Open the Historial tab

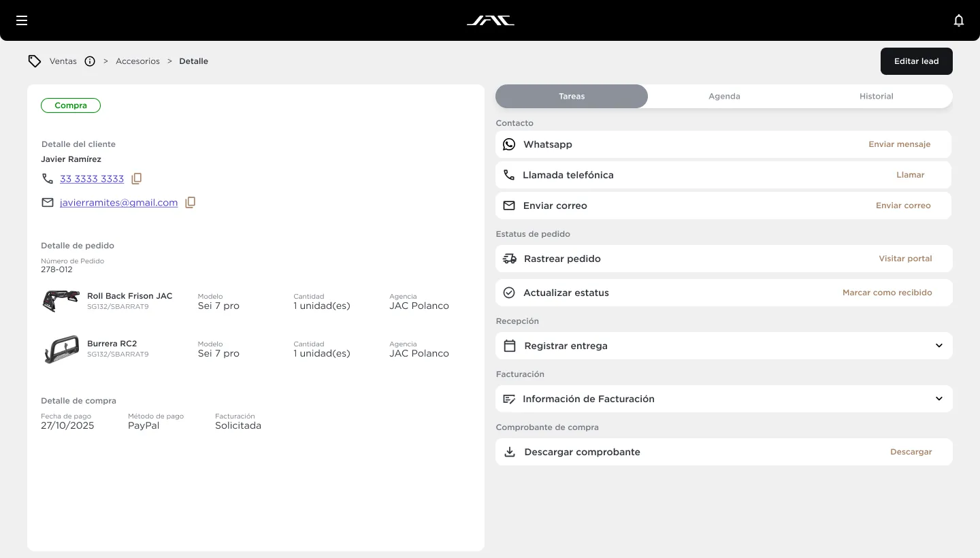click(877, 96)
